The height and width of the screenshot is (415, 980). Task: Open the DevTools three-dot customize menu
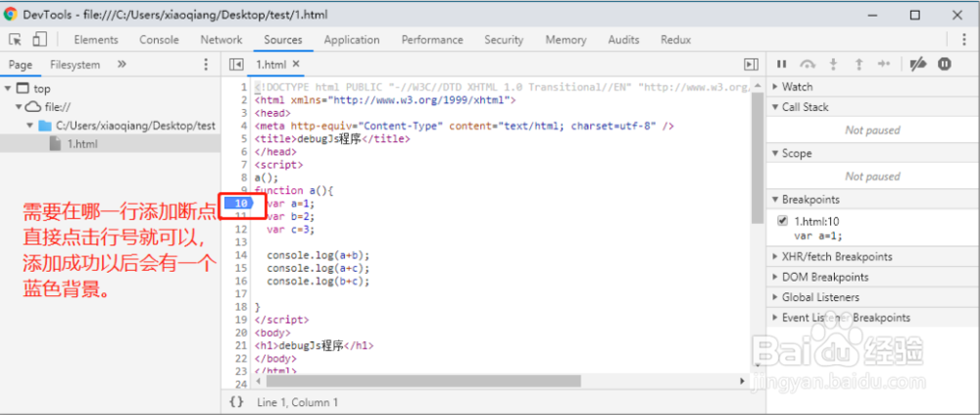965,39
